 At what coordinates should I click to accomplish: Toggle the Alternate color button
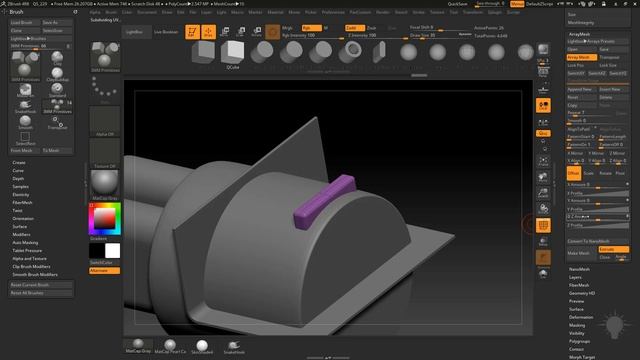[104, 271]
